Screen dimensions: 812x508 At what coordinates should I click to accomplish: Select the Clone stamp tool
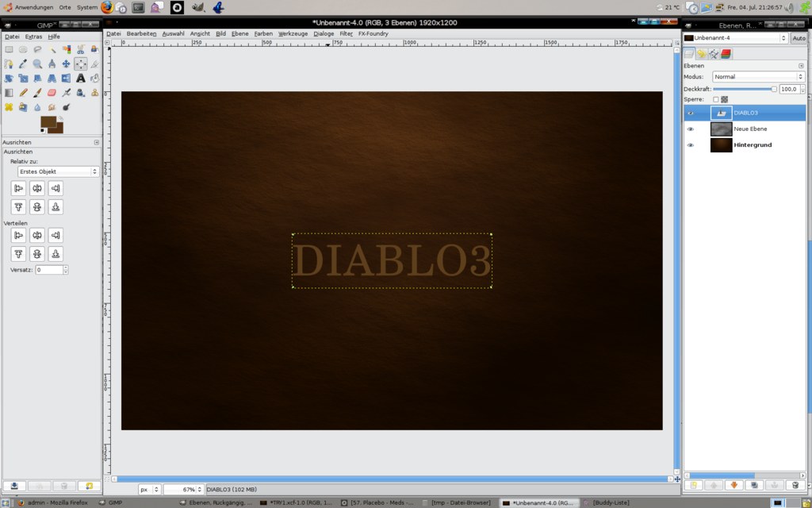[x=95, y=93]
